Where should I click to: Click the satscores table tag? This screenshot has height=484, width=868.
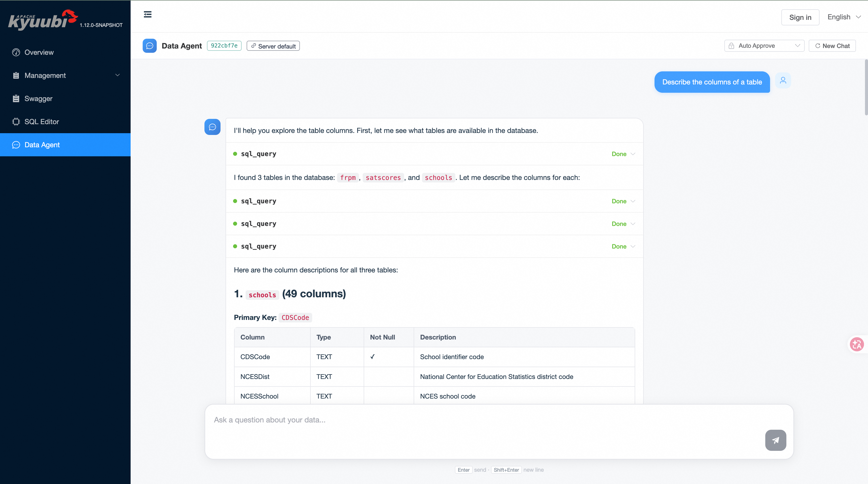(x=383, y=178)
